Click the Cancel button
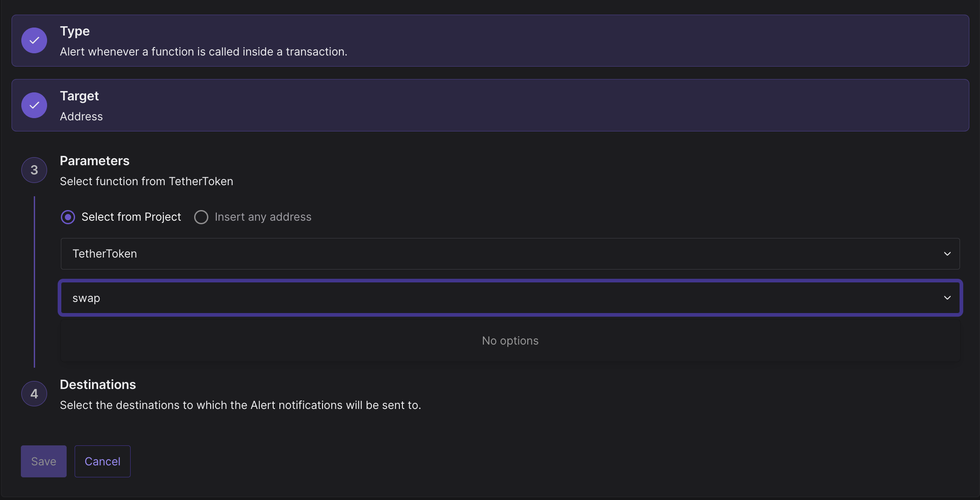Image resolution: width=980 pixels, height=500 pixels. click(103, 461)
